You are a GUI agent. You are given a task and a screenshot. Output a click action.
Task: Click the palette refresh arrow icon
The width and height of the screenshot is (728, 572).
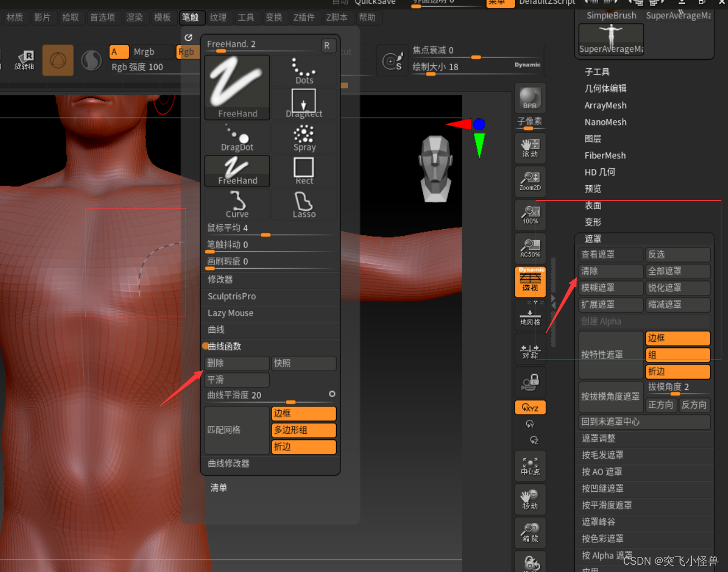pyautogui.click(x=188, y=37)
